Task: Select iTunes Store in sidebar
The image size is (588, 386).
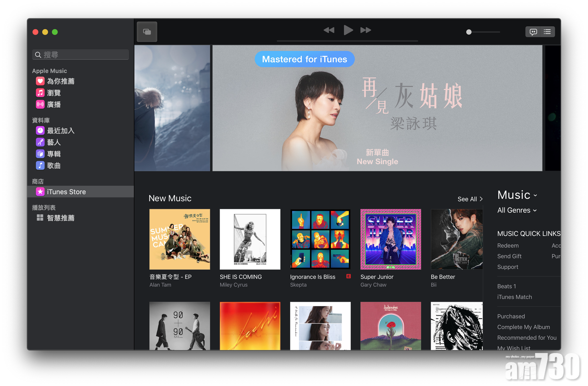Action: (66, 192)
